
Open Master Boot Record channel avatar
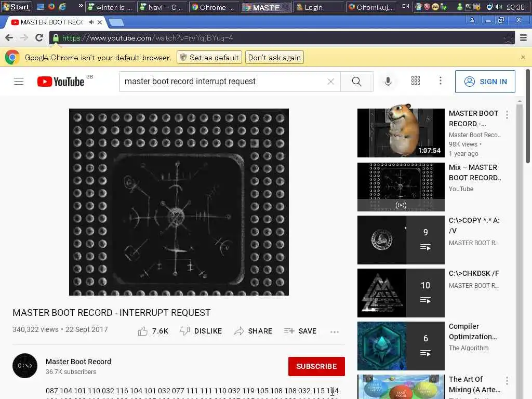25,366
